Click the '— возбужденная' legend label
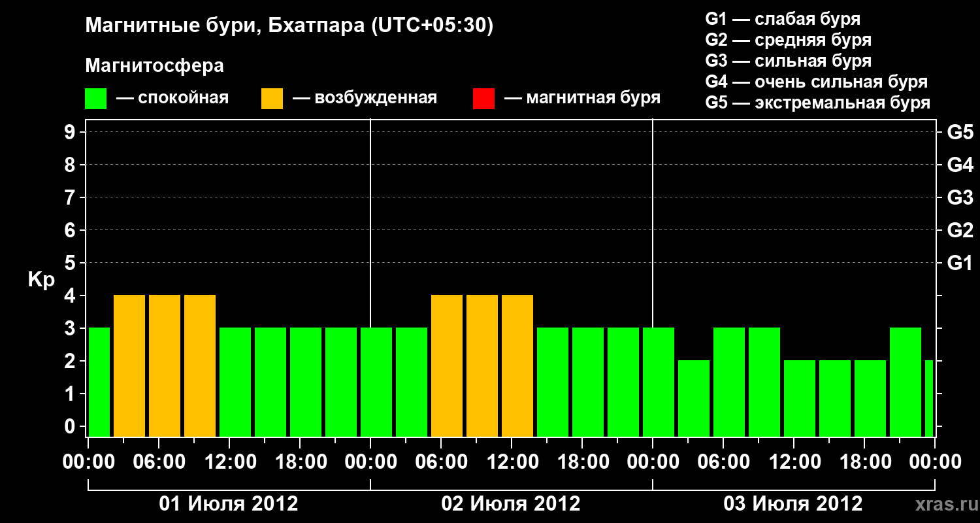 (365, 99)
